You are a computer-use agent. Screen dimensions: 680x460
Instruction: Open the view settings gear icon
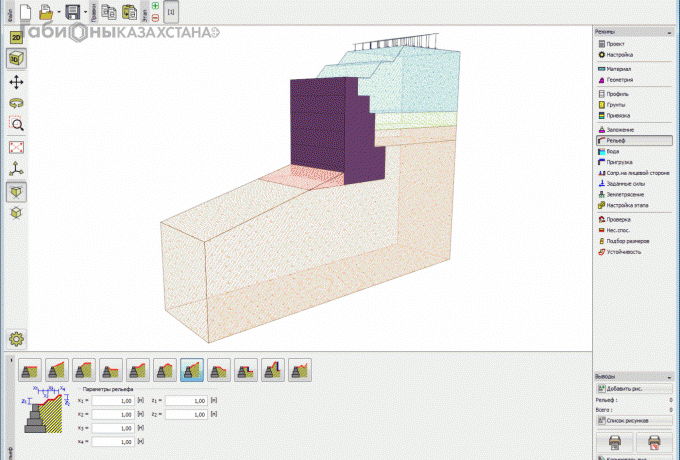pos(17,339)
